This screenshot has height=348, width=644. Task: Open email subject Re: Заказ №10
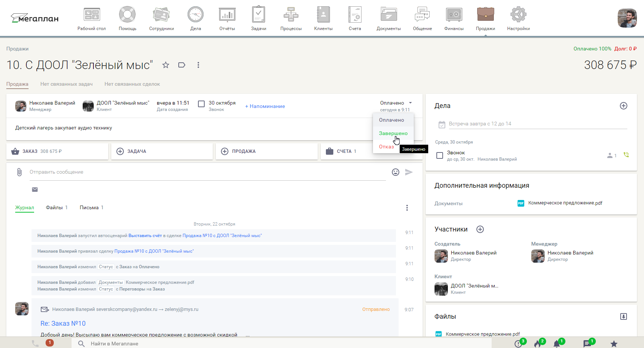coord(63,324)
